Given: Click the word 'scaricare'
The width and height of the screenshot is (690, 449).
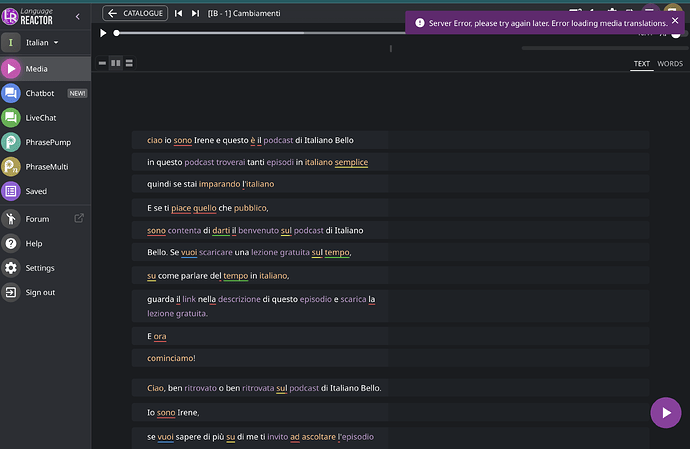Looking at the screenshot, I should click(216, 253).
